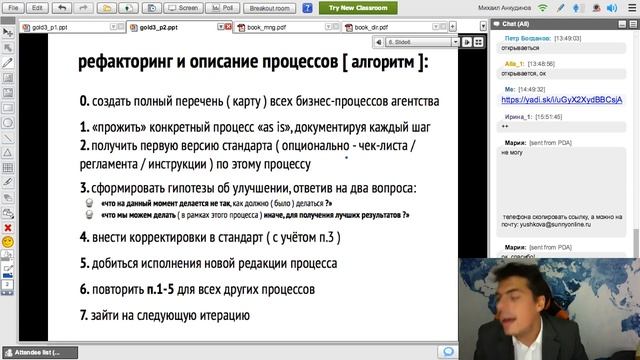The height and width of the screenshot is (360, 640).
Task: Click the chat bubble icon at bottom
Action: tap(448, 351)
